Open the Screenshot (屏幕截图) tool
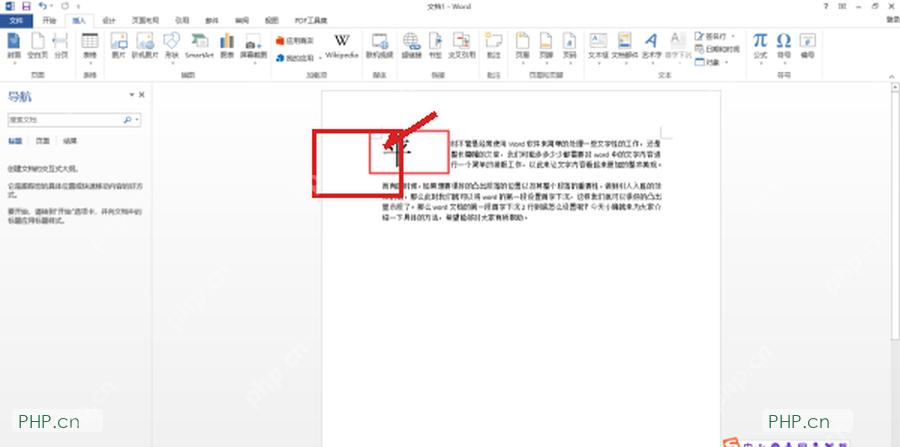The image size is (900, 447). point(253,48)
